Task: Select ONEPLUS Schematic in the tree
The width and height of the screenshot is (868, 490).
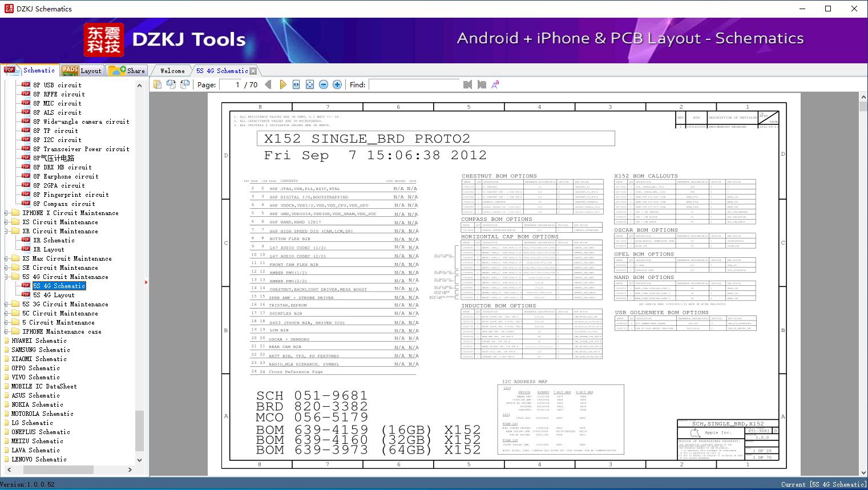Action: (x=41, y=432)
